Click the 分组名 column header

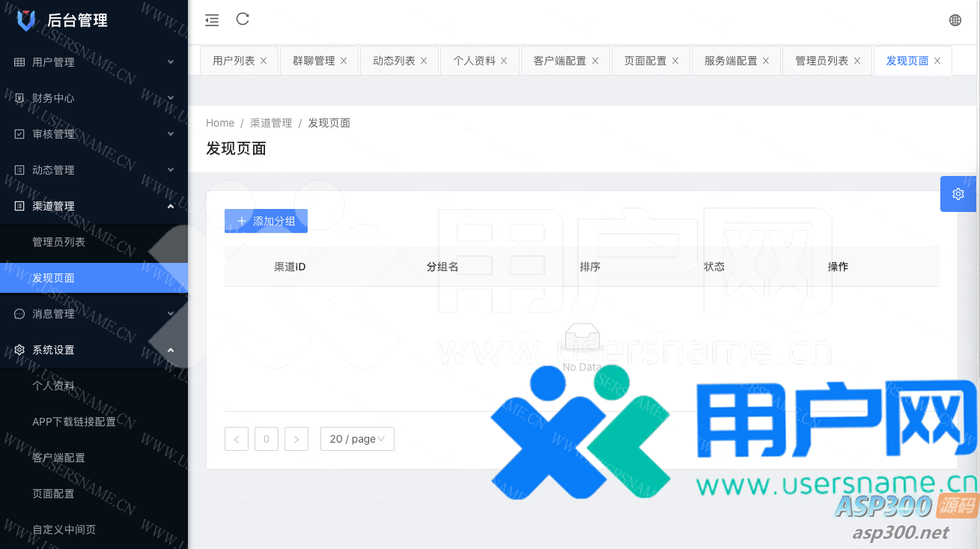(442, 267)
